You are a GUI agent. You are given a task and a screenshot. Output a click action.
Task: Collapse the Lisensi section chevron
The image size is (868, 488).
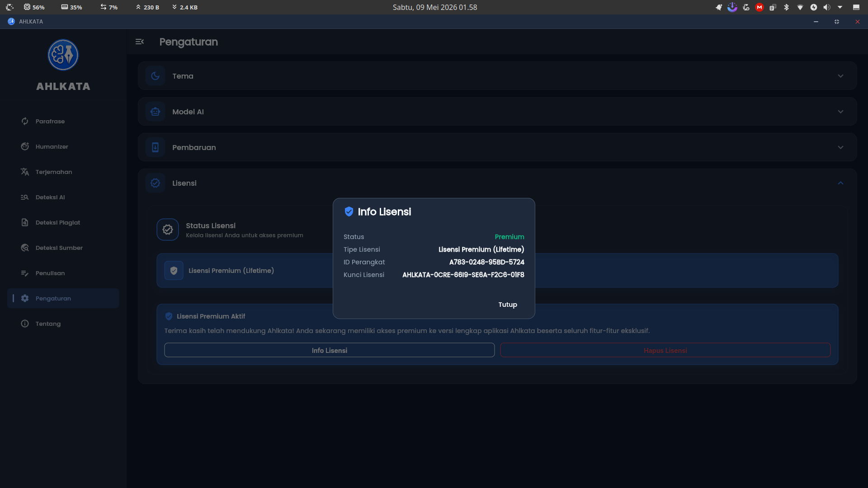840,183
